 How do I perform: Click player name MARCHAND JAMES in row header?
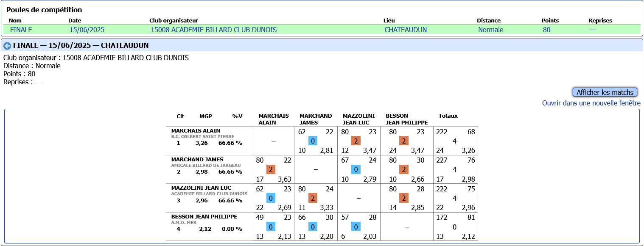point(197,160)
